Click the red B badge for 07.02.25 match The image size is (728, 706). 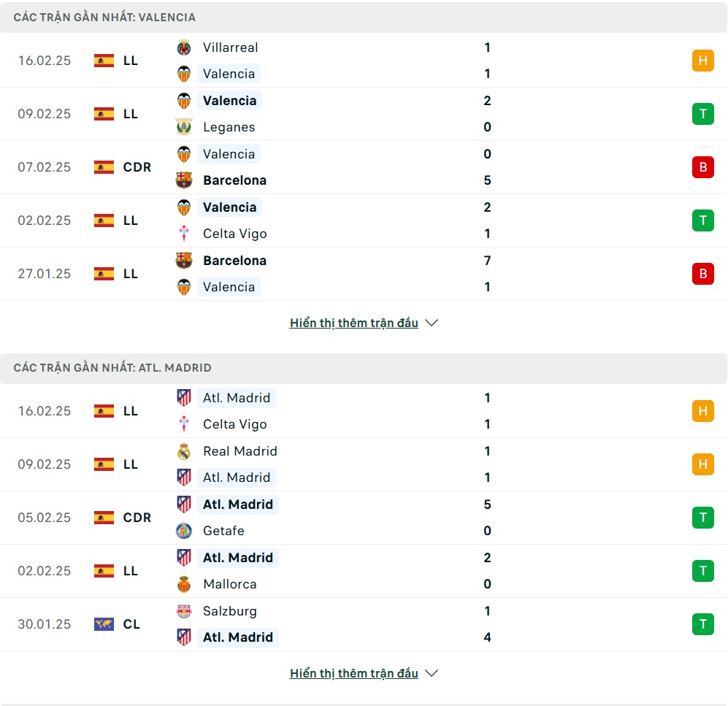pyautogui.click(x=703, y=167)
